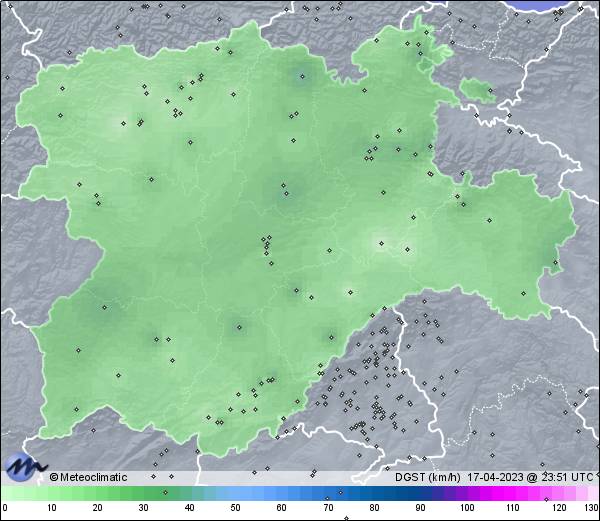Screen dimensions: 600x521
Task: Select station marker inside the small detached green enclave
Action: click(491, 91)
